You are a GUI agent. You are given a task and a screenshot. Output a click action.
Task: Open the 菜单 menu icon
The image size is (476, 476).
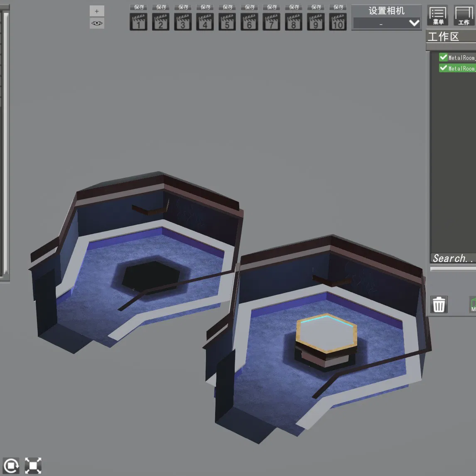[438, 15]
